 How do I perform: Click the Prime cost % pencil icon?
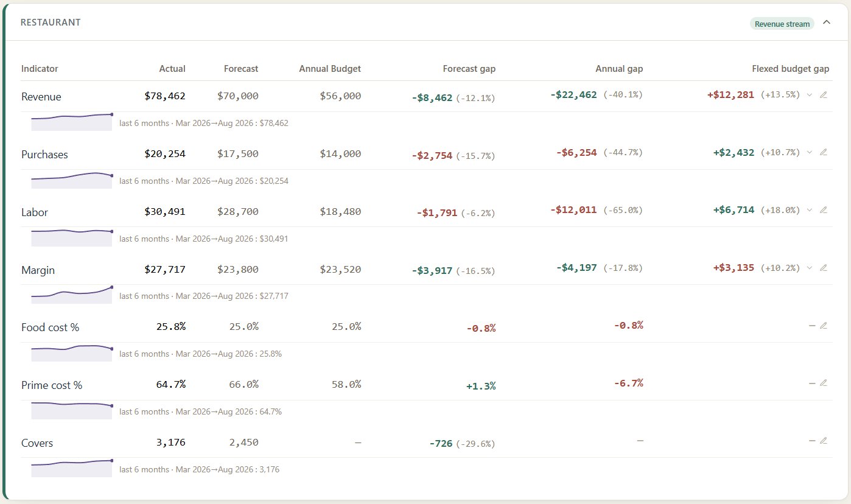[x=824, y=383]
